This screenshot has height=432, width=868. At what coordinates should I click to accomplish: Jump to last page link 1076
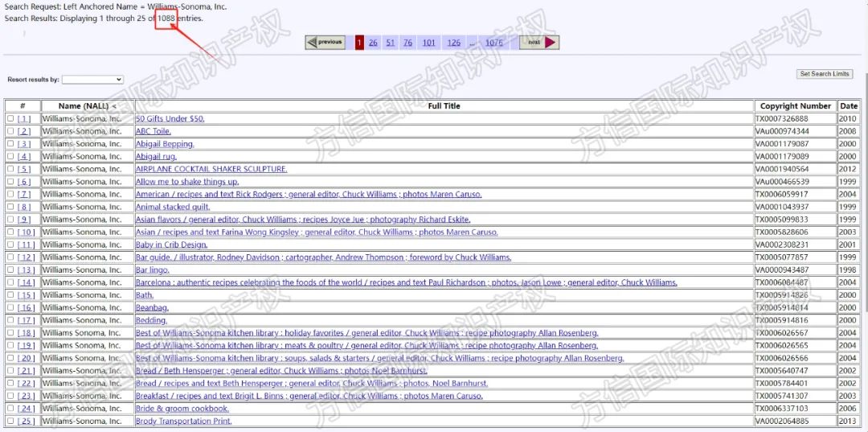pos(493,43)
